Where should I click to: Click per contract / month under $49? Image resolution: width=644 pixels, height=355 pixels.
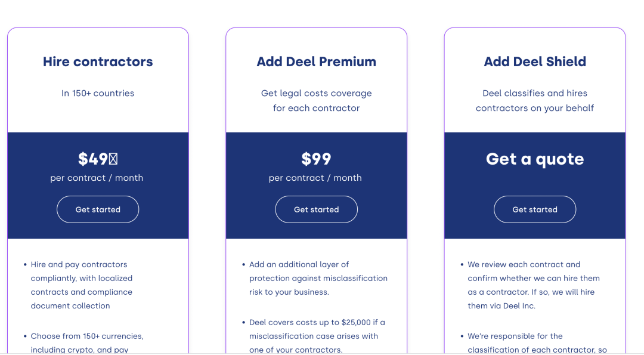97,178
